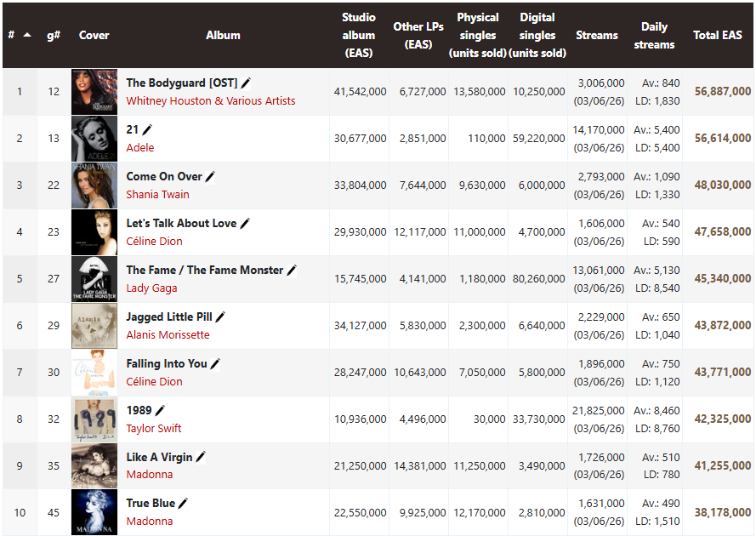756x536 pixels.
Task: Sort by Streams column header
Action: (x=596, y=35)
